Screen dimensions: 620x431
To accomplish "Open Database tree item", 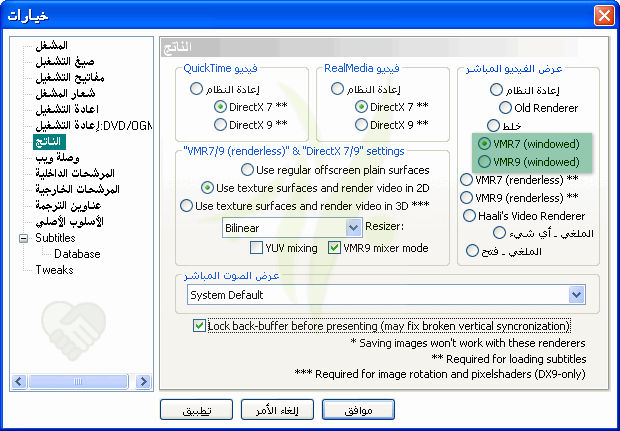I will 77,254.
